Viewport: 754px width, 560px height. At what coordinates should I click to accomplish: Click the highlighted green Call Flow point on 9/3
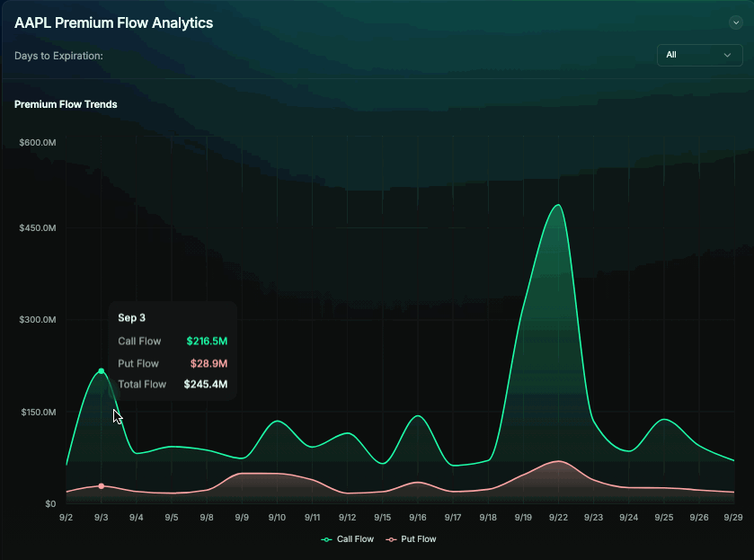coord(102,371)
